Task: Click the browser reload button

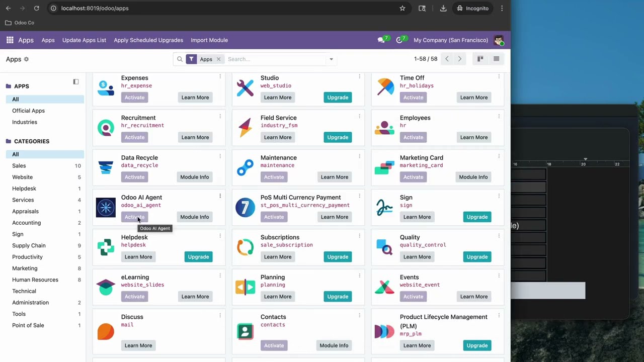Action: 36,8
